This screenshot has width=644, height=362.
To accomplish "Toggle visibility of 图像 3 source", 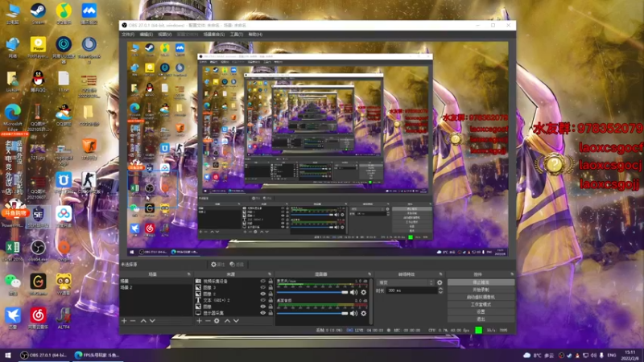I will tap(263, 288).
